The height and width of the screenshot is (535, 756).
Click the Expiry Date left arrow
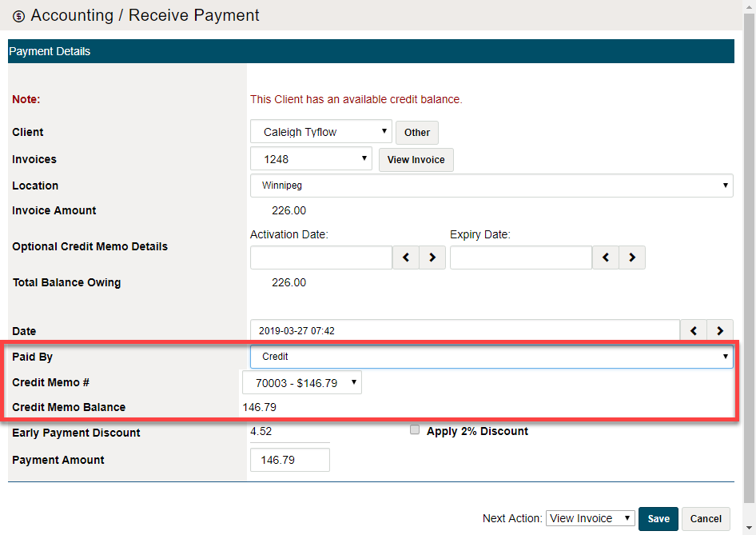pyautogui.click(x=605, y=258)
